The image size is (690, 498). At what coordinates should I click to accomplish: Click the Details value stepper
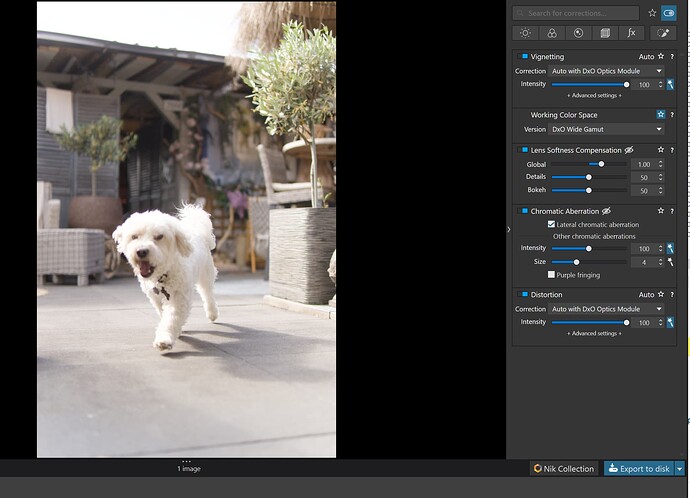pos(660,177)
